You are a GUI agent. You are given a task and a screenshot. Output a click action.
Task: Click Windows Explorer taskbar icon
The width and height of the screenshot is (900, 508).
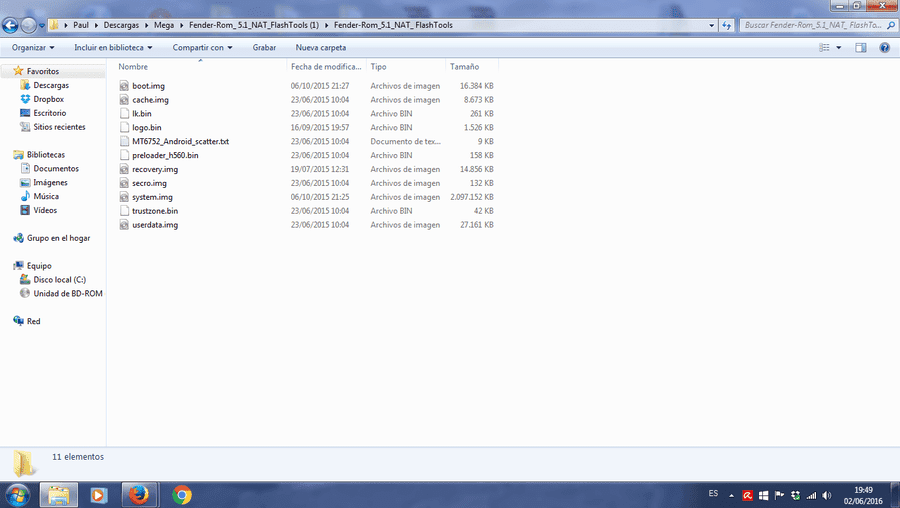click(59, 495)
